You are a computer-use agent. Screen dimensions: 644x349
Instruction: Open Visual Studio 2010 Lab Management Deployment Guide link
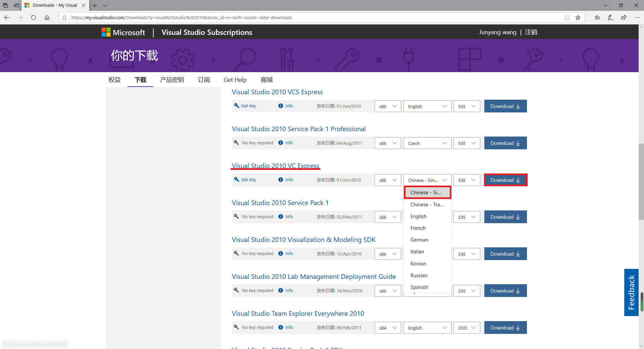click(314, 277)
